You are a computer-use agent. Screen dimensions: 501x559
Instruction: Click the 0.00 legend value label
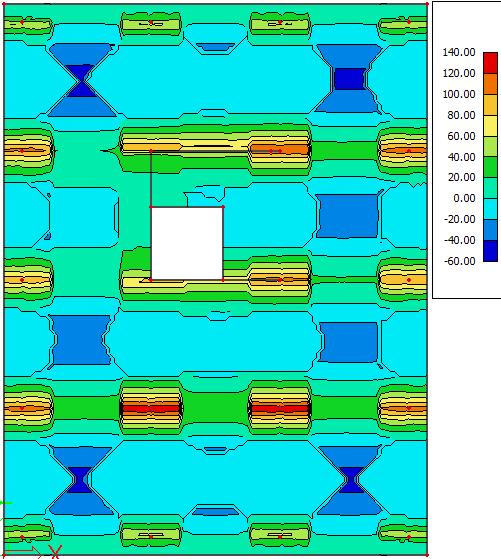click(464, 198)
